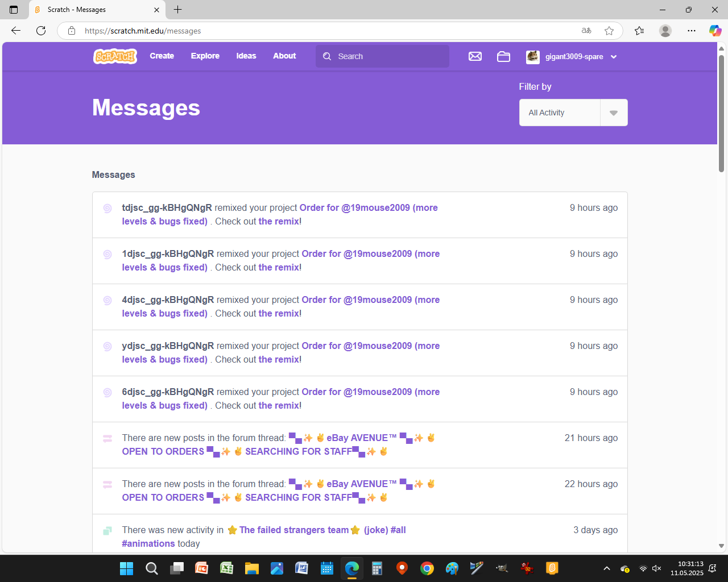Expand hidden icons in the system tray
This screenshot has width=728, height=582.
pyautogui.click(x=607, y=568)
